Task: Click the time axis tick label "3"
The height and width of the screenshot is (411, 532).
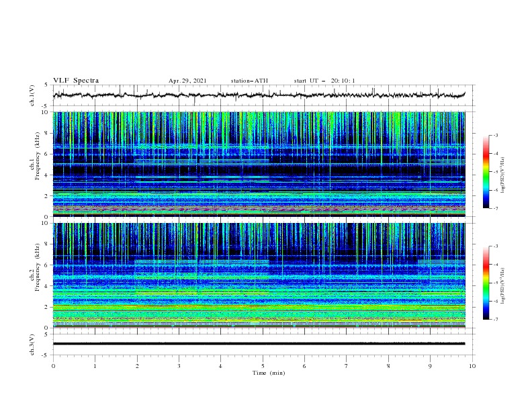Action: (x=179, y=366)
